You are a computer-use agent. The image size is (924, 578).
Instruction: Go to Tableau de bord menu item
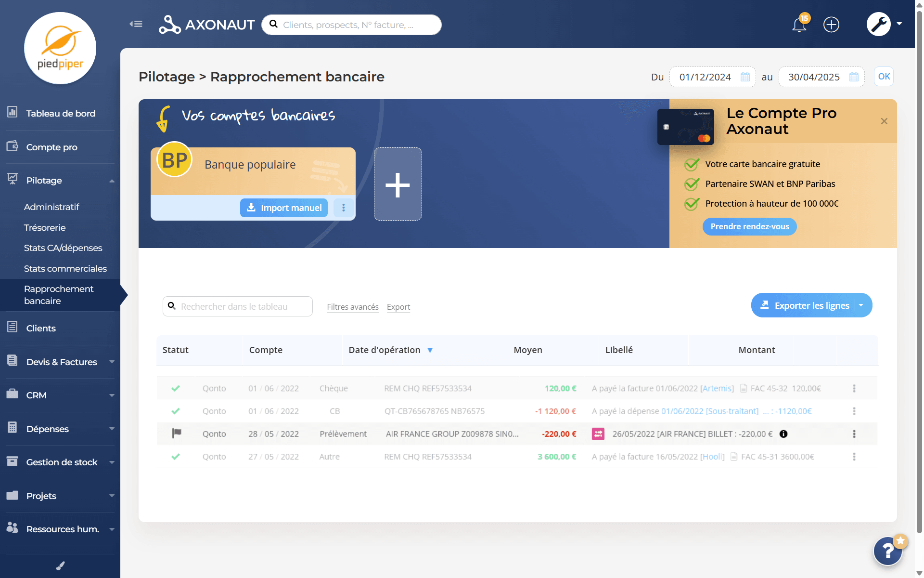(x=61, y=113)
